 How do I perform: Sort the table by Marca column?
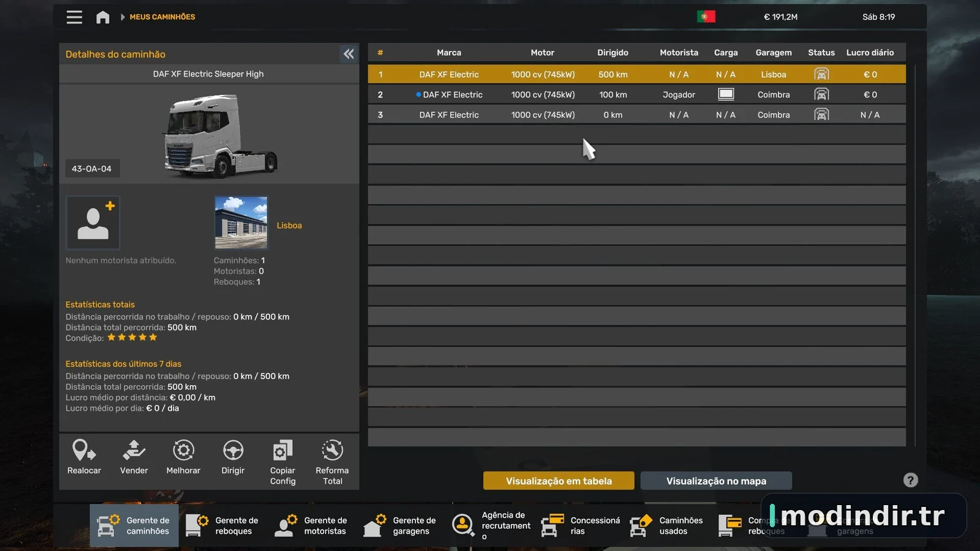coord(449,53)
